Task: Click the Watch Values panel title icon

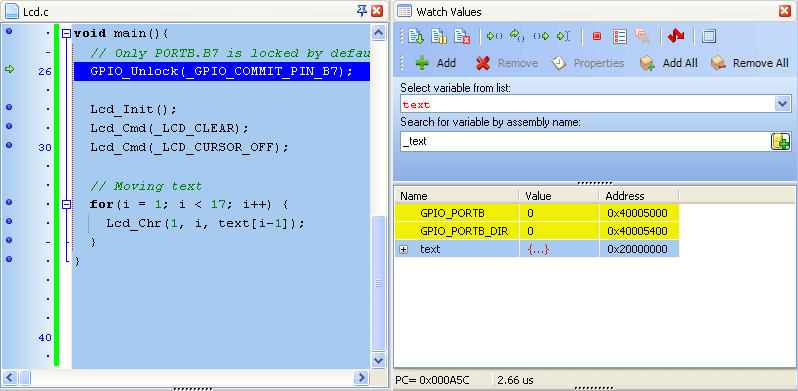Action: (405, 11)
